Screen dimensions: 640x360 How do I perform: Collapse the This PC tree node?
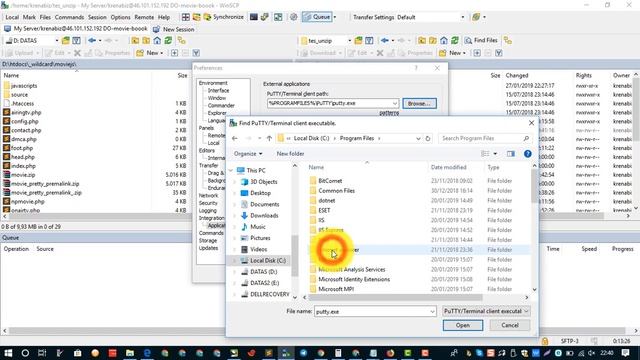tap(231, 171)
